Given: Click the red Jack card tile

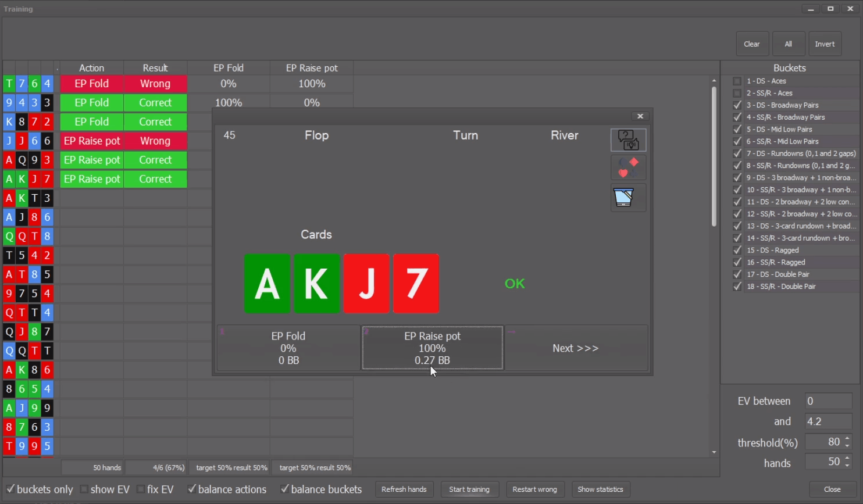Looking at the screenshot, I should click(366, 284).
